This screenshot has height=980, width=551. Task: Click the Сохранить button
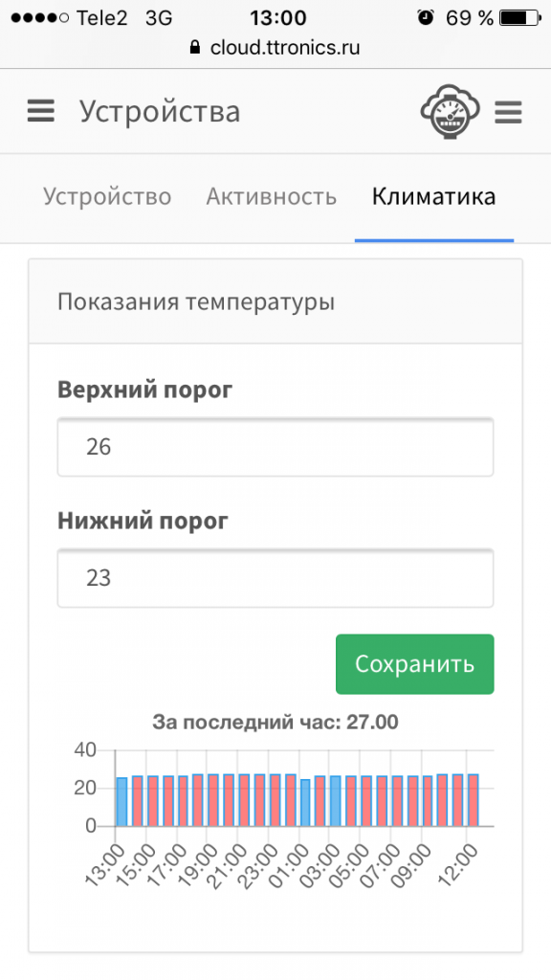(415, 664)
